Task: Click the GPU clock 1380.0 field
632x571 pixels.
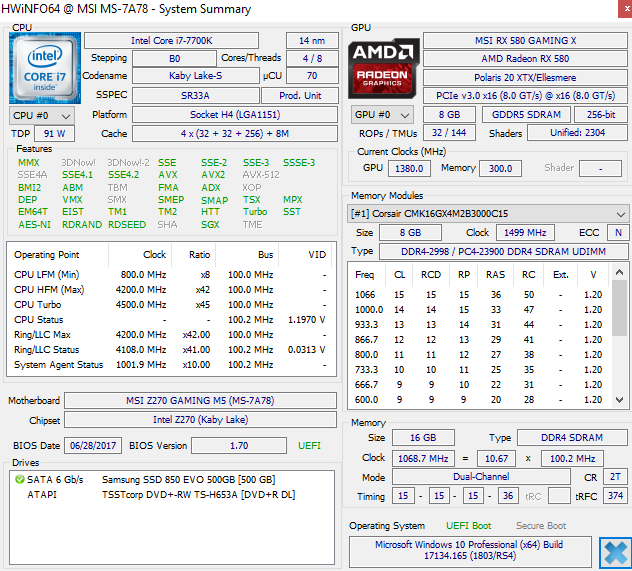Action: click(409, 168)
